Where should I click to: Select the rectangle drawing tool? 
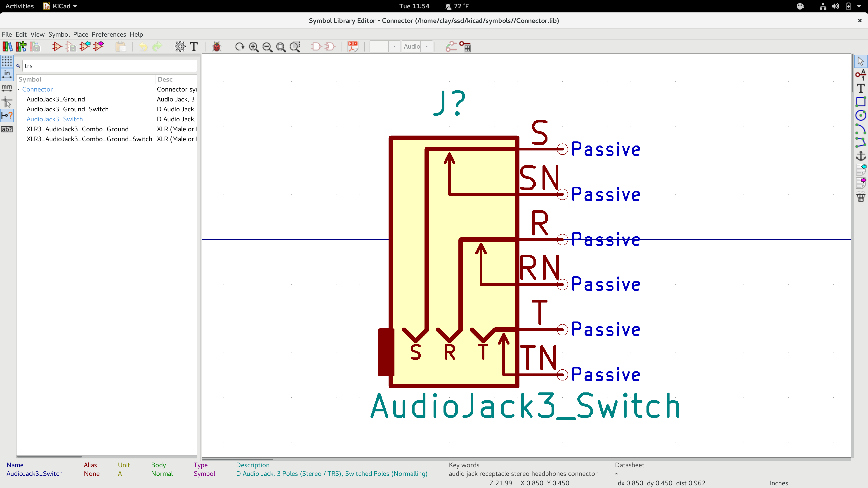click(x=861, y=101)
